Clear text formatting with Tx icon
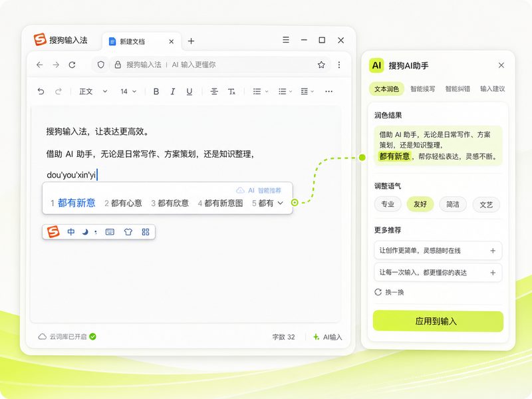The image size is (532, 399). (231, 91)
